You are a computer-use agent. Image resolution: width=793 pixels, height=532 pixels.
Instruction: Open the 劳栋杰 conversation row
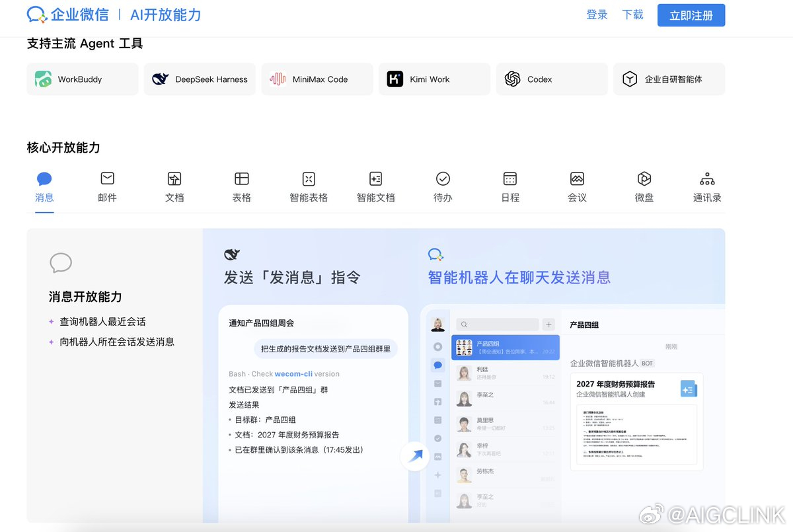click(x=506, y=475)
